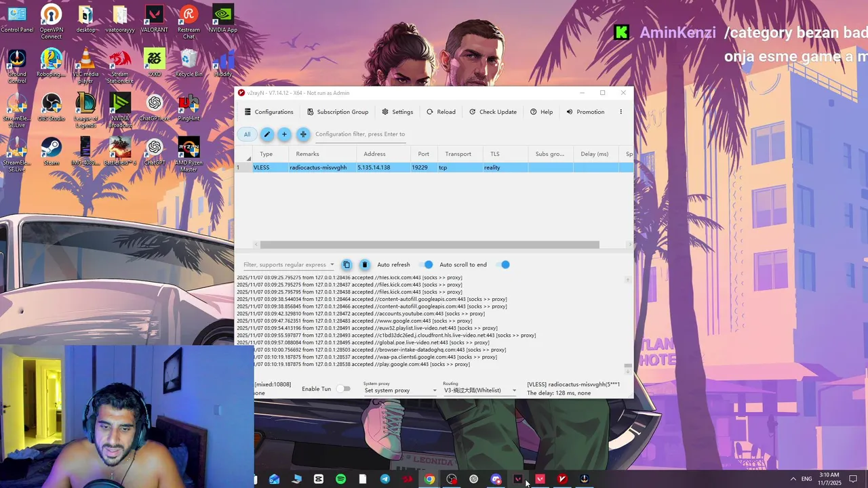Open the taskbar clock showing 3:10 AM
This screenshot has width=868, height=488.
coord(829,479)
